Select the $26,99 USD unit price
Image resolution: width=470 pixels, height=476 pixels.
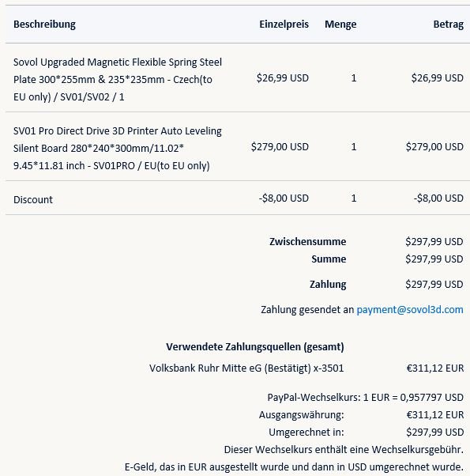283,78
